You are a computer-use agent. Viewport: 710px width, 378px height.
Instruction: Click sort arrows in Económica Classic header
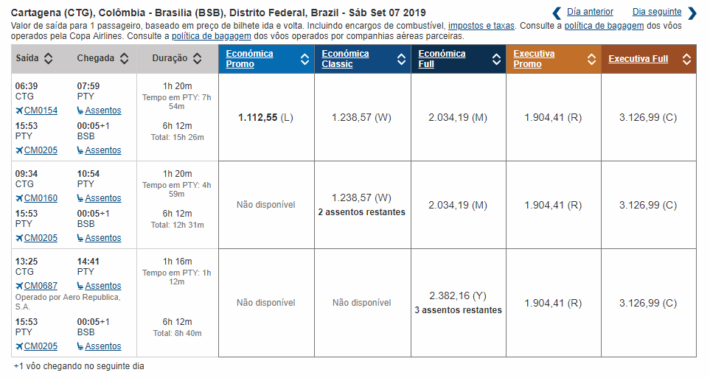coord(401,59)
